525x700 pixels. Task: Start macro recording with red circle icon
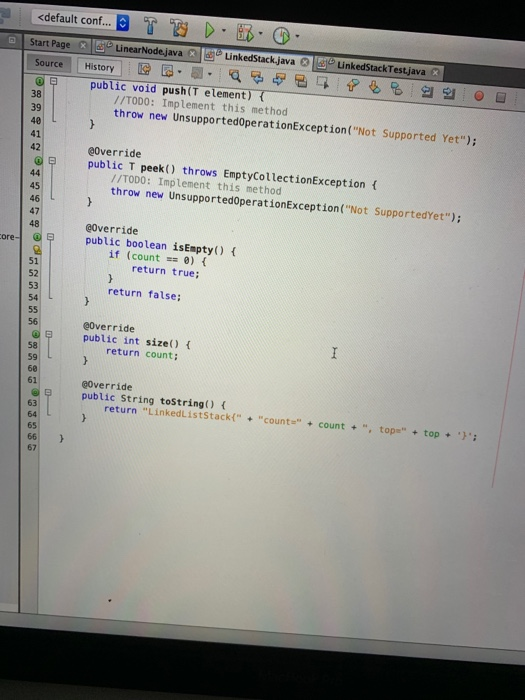point(479,95)
